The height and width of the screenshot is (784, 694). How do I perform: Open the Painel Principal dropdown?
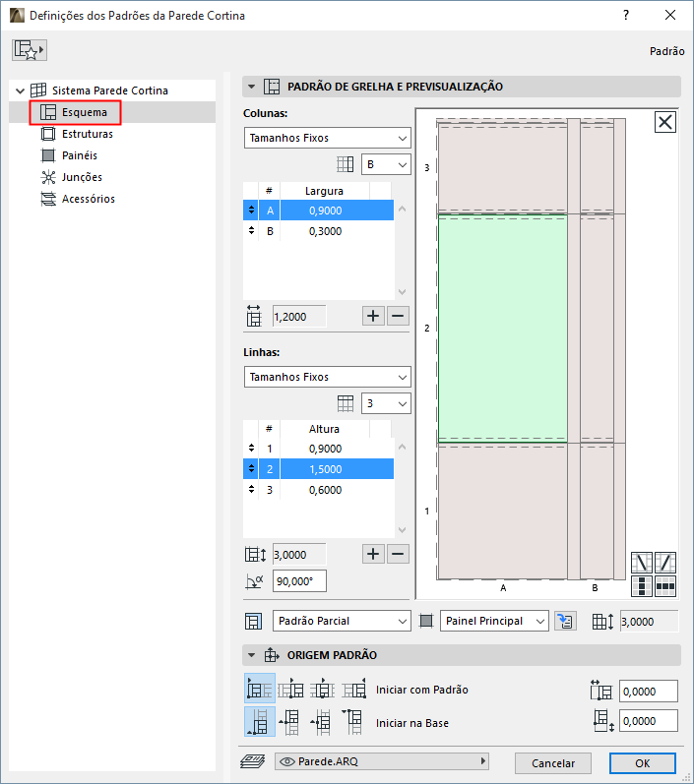click(494, 621)
